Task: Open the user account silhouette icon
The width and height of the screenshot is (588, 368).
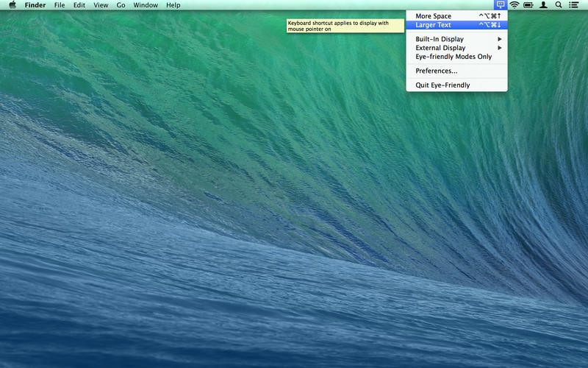Action: [544, 5]
